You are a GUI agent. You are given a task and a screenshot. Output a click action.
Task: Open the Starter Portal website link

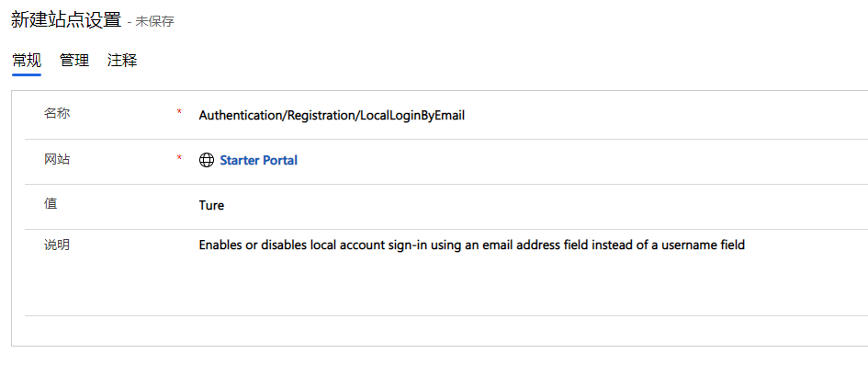pyautogui.click(x=258, y=161)
